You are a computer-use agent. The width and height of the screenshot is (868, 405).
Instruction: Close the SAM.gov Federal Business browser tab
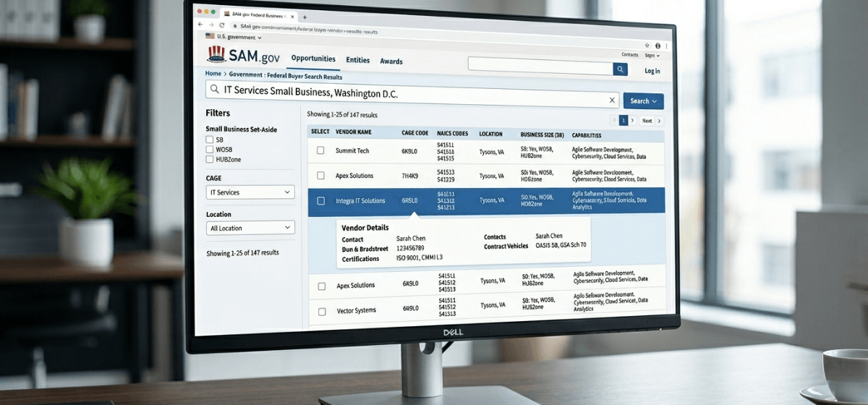(x=292, y=15)
